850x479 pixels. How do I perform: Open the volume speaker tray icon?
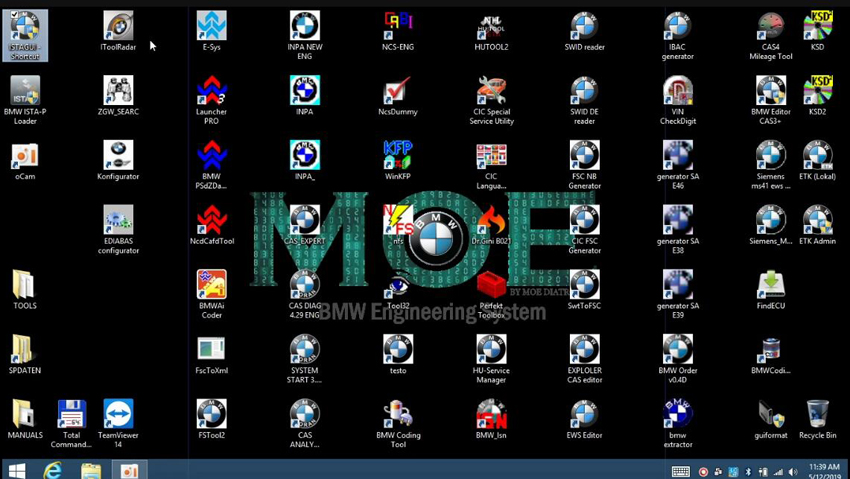click(793, 472)
